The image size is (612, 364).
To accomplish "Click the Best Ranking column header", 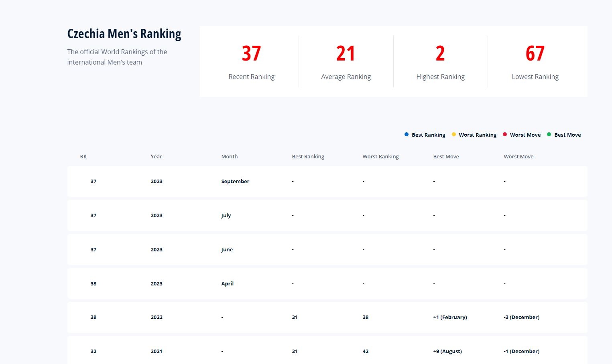I will coord(308,157).
